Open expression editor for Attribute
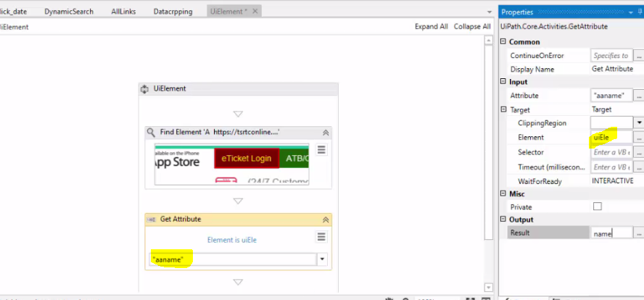 [639, 96]
